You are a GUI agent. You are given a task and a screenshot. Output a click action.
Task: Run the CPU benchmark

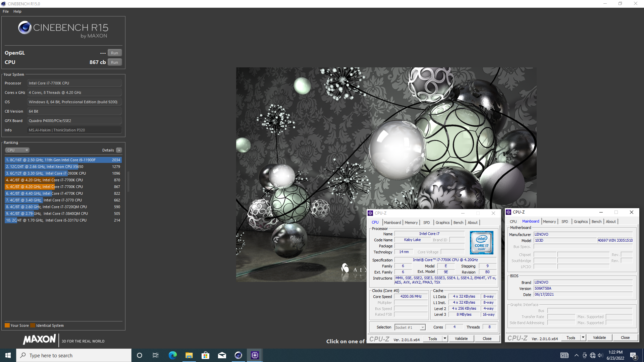(x=114, y=62)
